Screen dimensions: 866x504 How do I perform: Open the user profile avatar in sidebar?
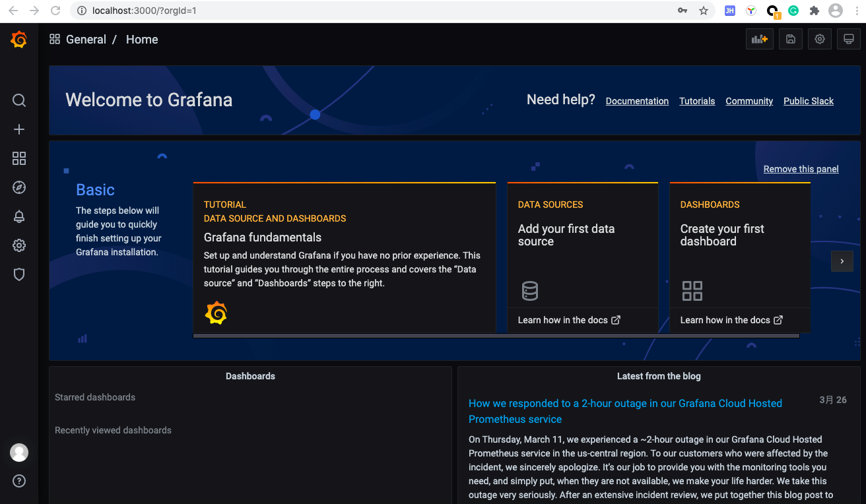pyautogui.click(x=19, y=453)
